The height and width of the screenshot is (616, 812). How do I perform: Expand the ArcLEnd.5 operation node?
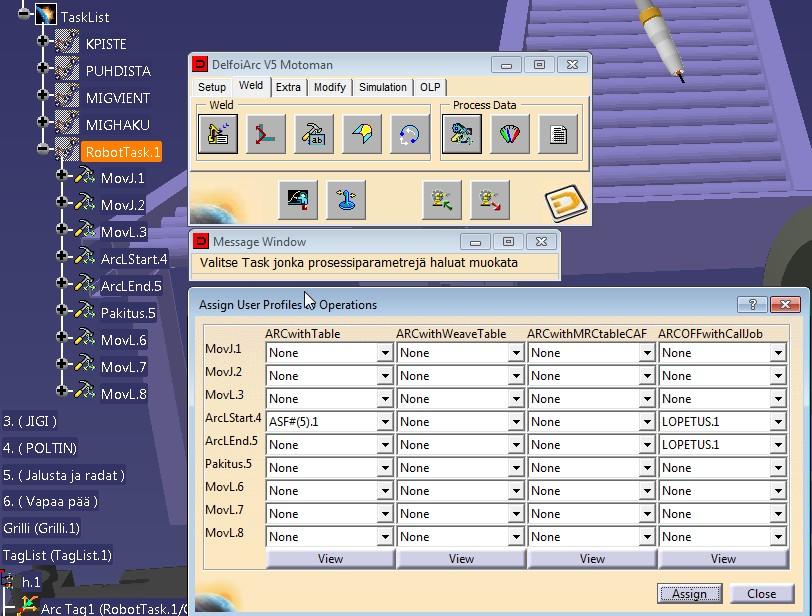62,283
